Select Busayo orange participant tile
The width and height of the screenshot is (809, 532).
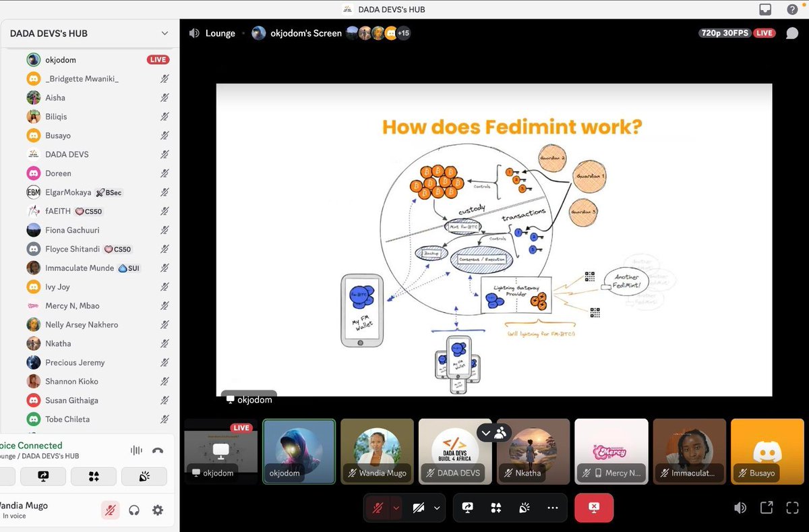(x=767, y=452)
